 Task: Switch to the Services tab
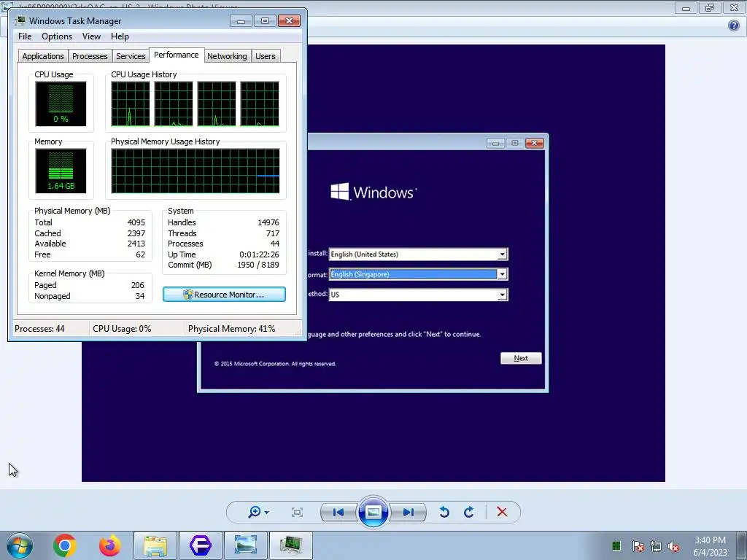(x=131, y=56)
